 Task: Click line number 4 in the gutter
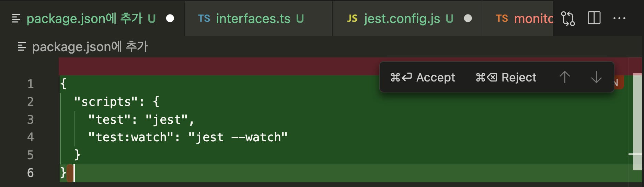coord(31,137)
